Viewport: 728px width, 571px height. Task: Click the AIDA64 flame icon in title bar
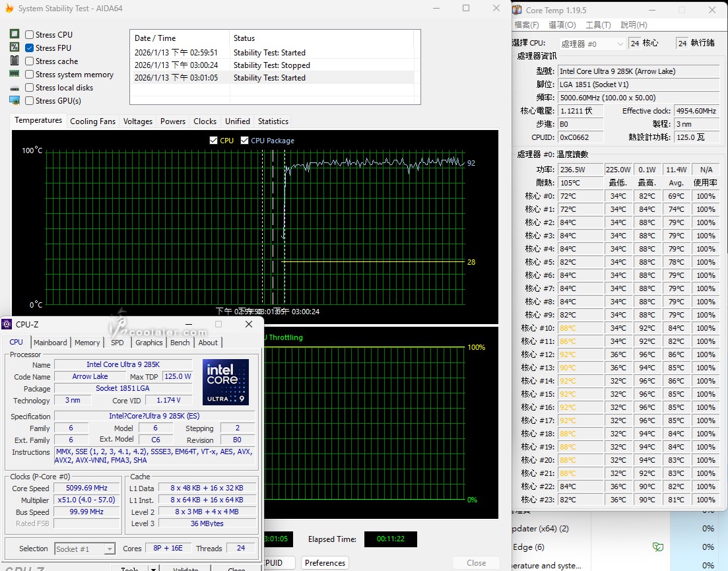8,9
